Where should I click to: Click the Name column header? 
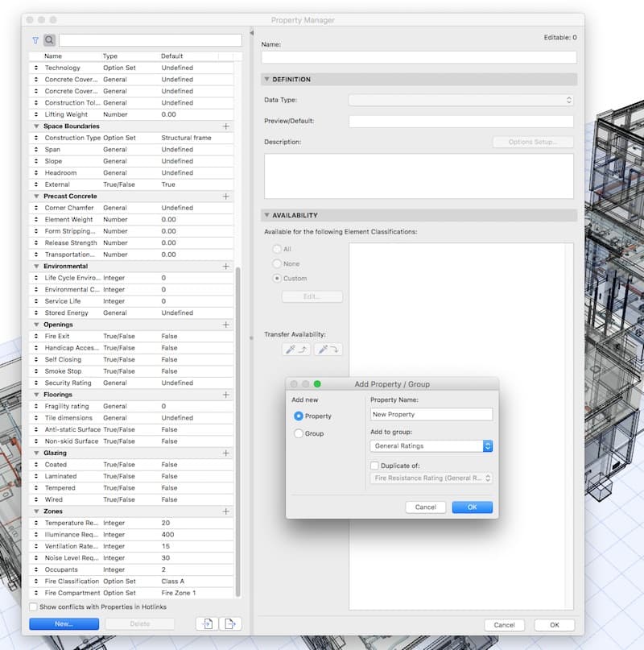coord(53,56)
